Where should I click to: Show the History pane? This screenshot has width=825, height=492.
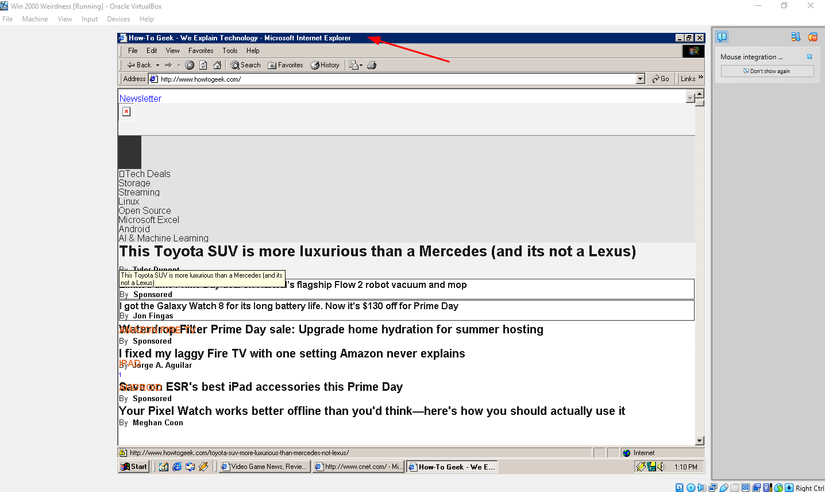tap(325, 65)
